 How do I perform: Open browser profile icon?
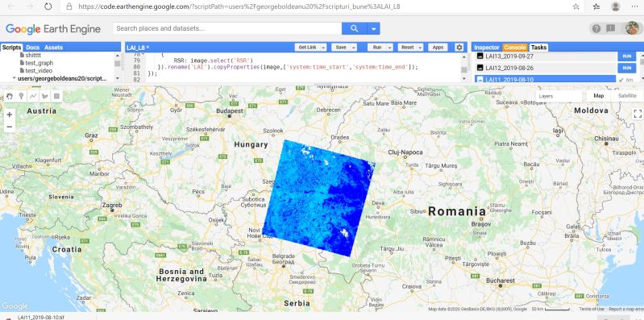[615, 6]
